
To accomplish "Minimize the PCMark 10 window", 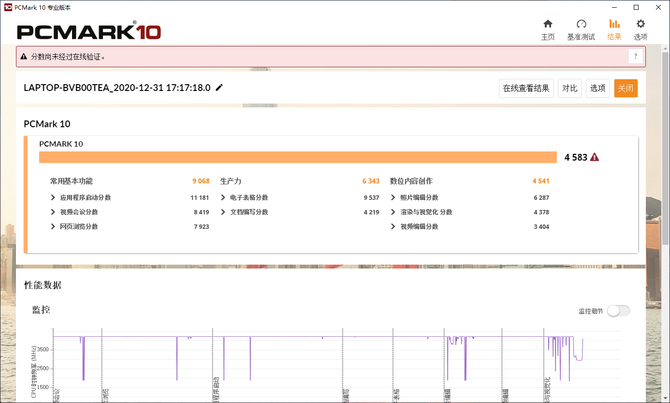I will [614, 7].
